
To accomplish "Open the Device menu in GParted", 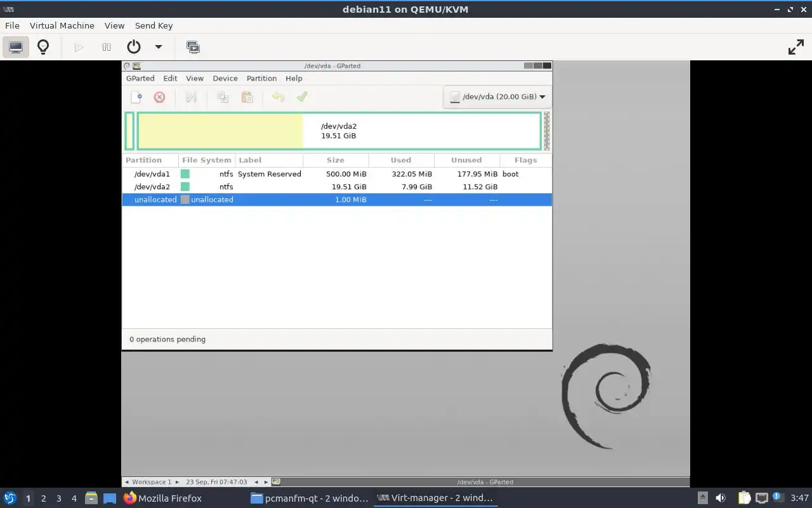I will point(225,78).
